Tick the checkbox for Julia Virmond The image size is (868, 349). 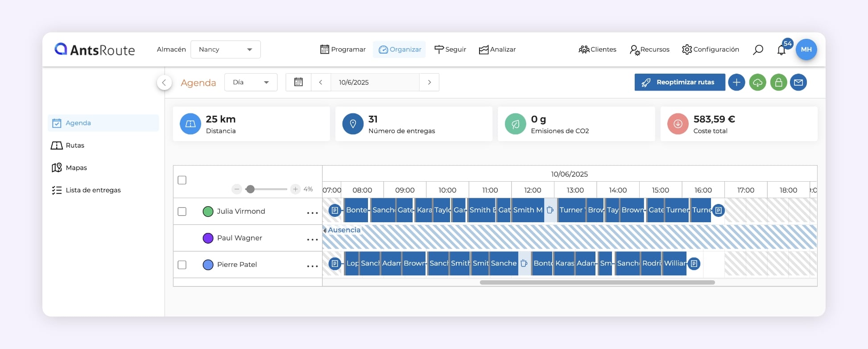tap(182, 212)
